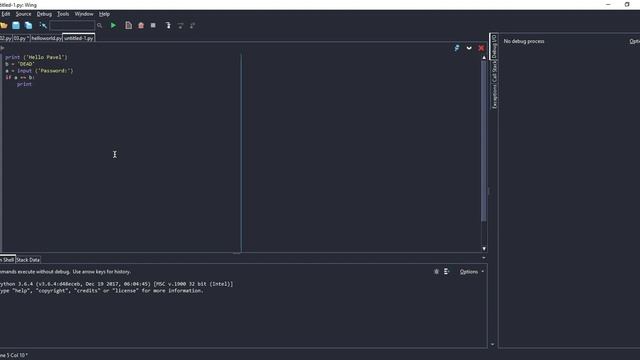The image size is (640, 360).
Task: Switch to the 02.py editor tab
Action: tap(6, 38)
